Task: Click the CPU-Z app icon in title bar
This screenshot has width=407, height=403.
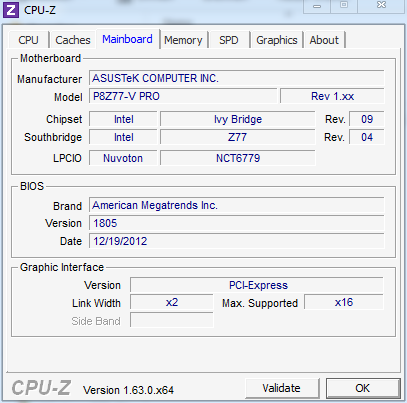Action: [11, 10]
